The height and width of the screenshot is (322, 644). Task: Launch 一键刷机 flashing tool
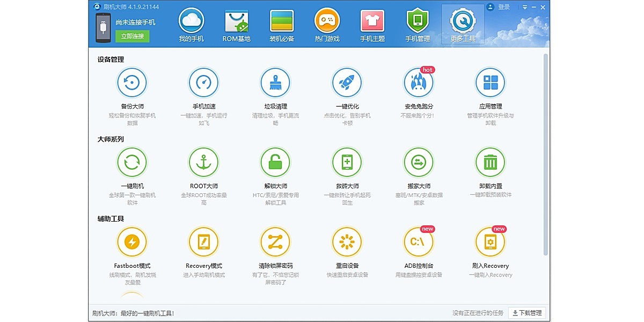click(132, 162)
